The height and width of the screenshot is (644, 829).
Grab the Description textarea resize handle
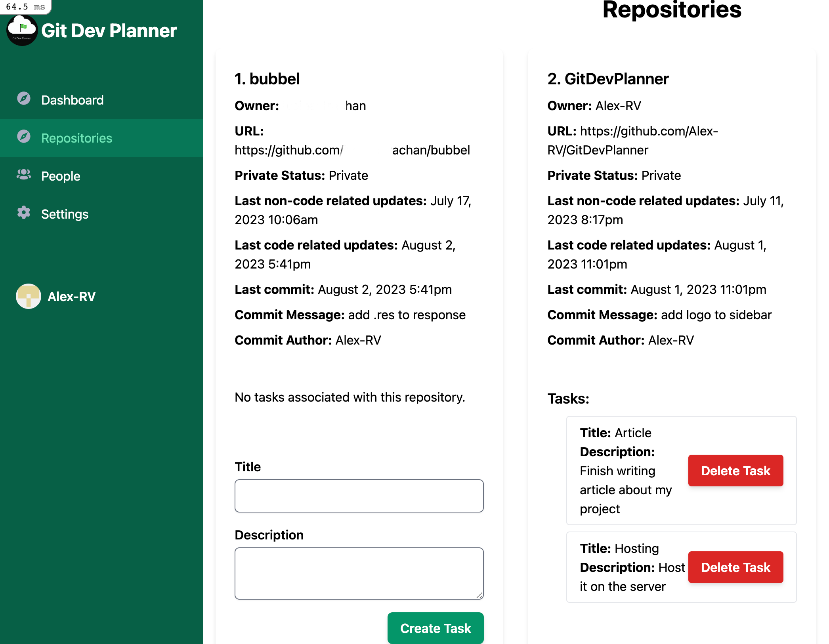[479, 595]
